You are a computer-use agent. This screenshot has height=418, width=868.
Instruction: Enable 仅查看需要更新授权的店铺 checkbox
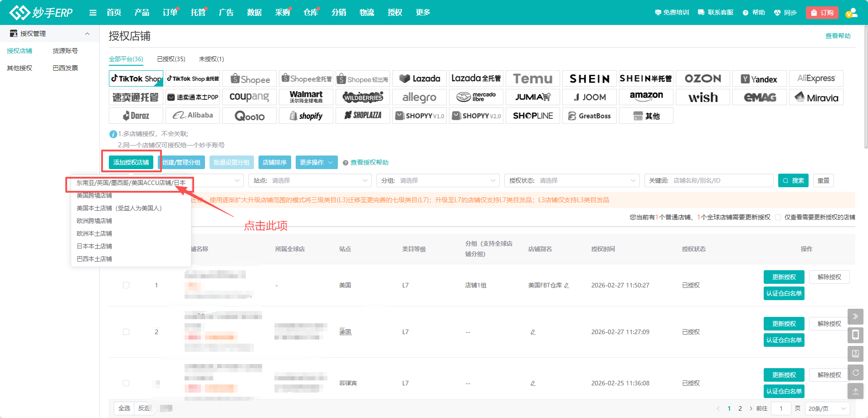point(778,218)
